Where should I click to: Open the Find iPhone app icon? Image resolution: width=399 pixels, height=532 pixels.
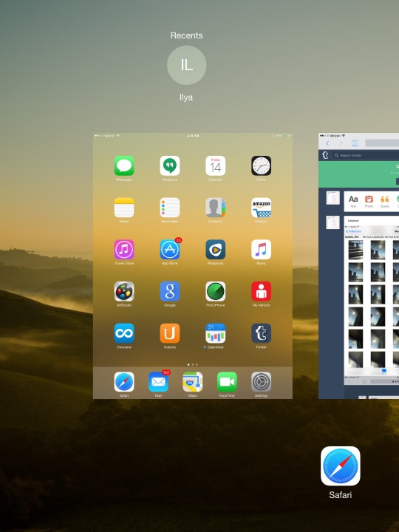216,291
